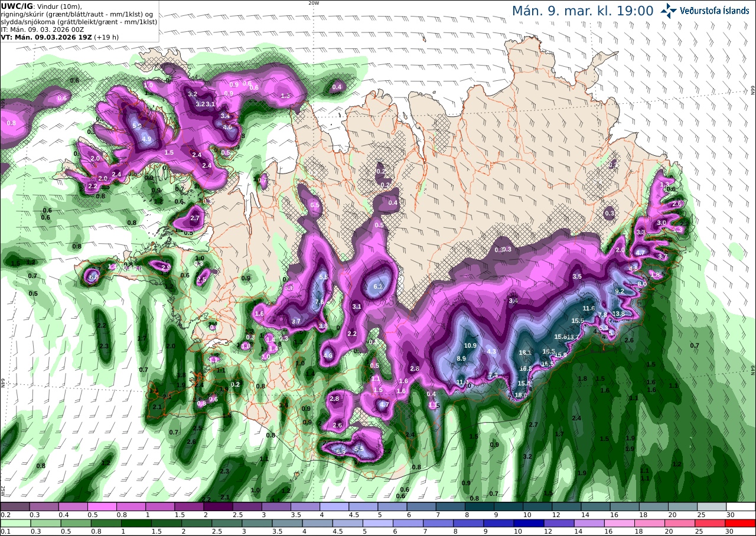This screenshot has width=756, height=536.
Task: Click the '9.2' precipitation value on the map
Action: coord(620,291)
